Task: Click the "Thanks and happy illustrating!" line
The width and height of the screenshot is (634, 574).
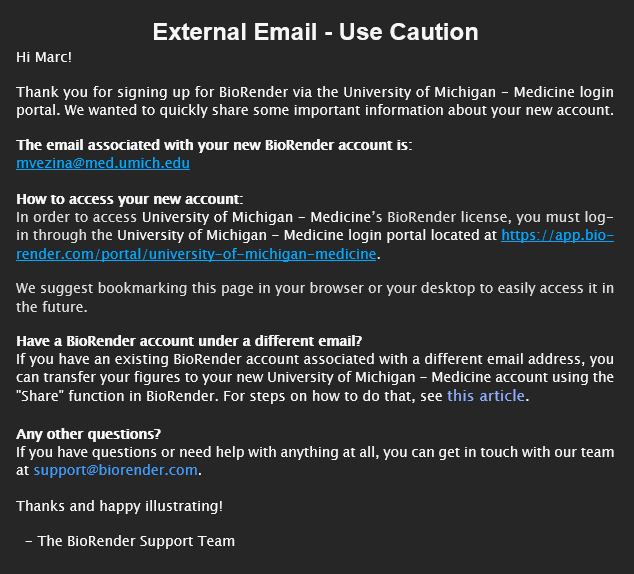Action: (119, 506)
